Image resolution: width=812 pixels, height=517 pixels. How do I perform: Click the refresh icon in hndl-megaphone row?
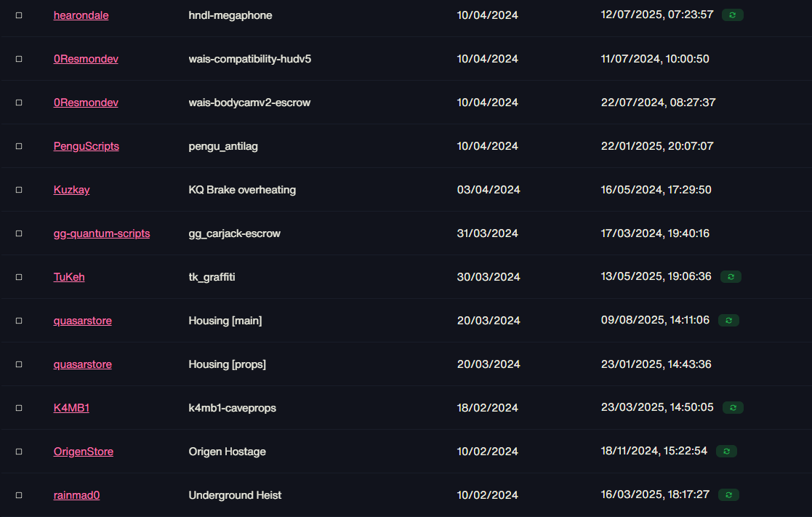[732, 15]
